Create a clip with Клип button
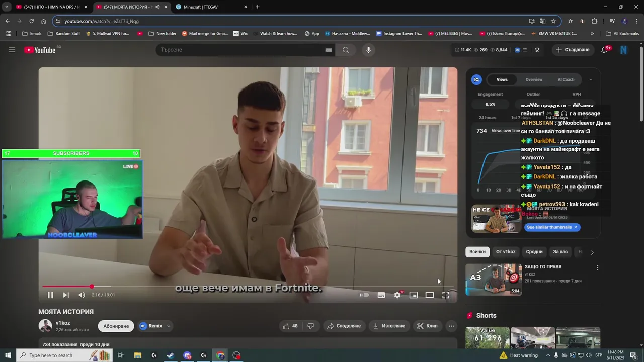Screen dimensions: 644x362 [x=427, y=326]
